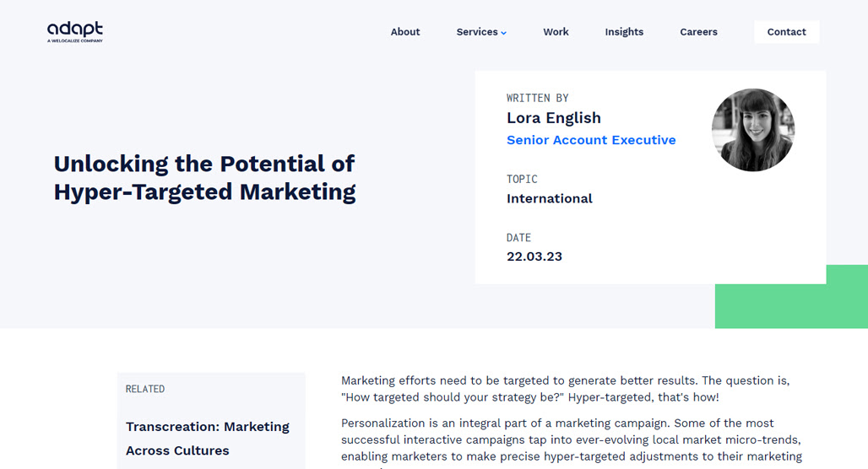This screenshot has width=868, height=469.
Task: Click the RELATED section label
Action: 145,389
